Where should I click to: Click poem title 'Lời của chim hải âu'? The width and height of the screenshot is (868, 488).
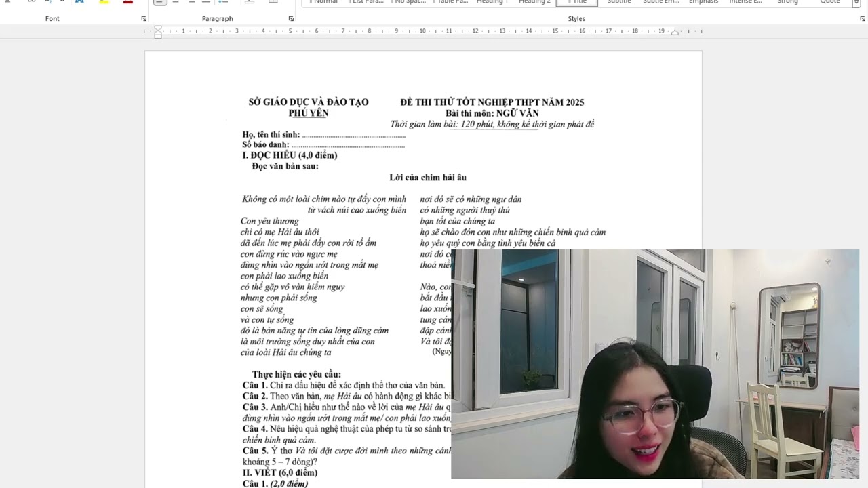[x=427, y=178]
